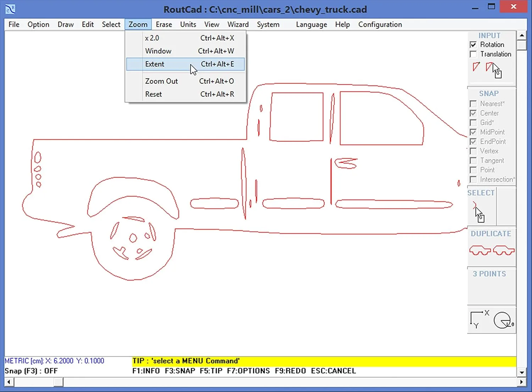Click the XY axis coordinate icon
The width and height of the screenshot is (532, 392).
[x=478, y=318]
